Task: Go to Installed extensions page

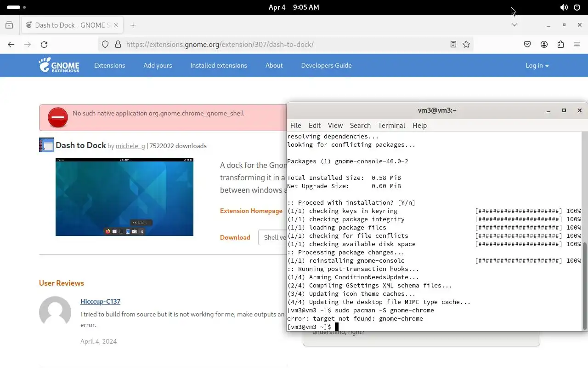Action: tap(219, 65)
